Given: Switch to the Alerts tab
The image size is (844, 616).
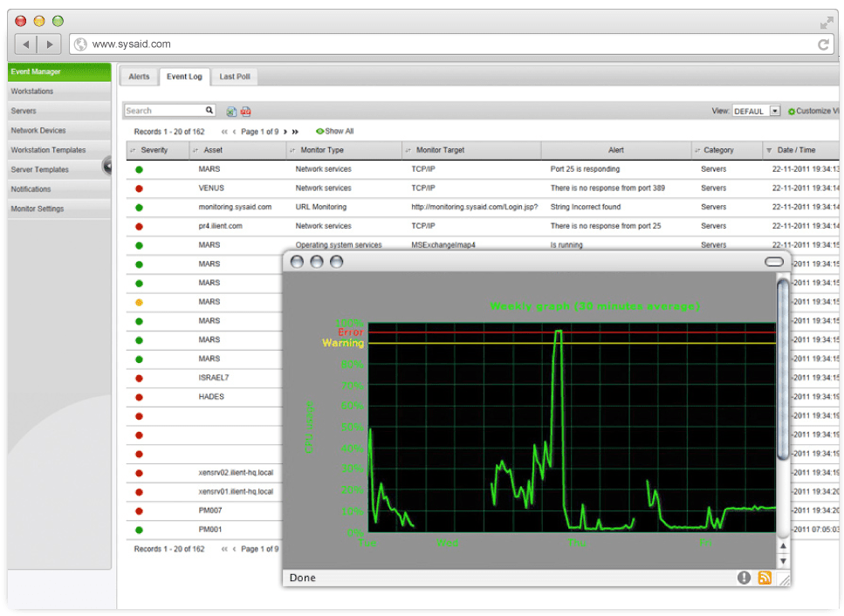Looking at the screenshot, I should coord(139,77).
